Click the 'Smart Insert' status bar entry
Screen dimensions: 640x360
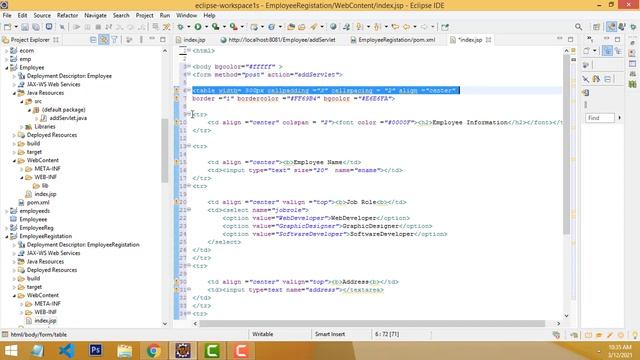[x=330, y=334]
